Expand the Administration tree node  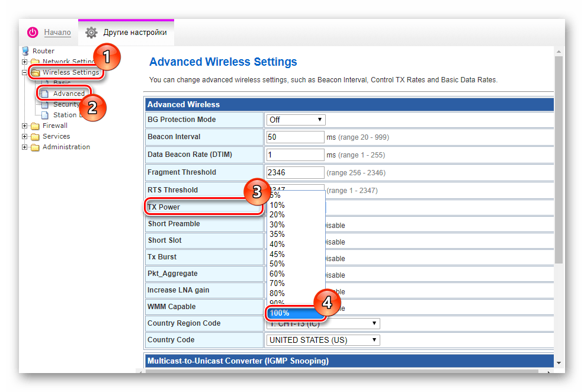(x=25, y=147)
